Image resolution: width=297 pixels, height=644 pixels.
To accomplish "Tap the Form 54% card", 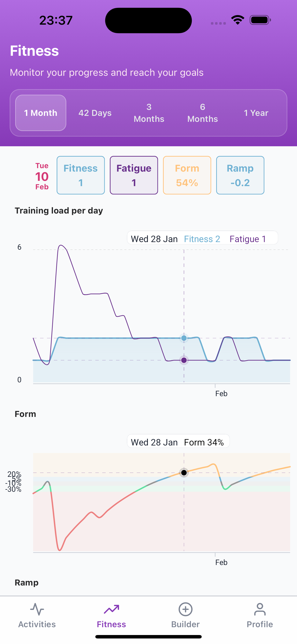I will coord(187,175).
